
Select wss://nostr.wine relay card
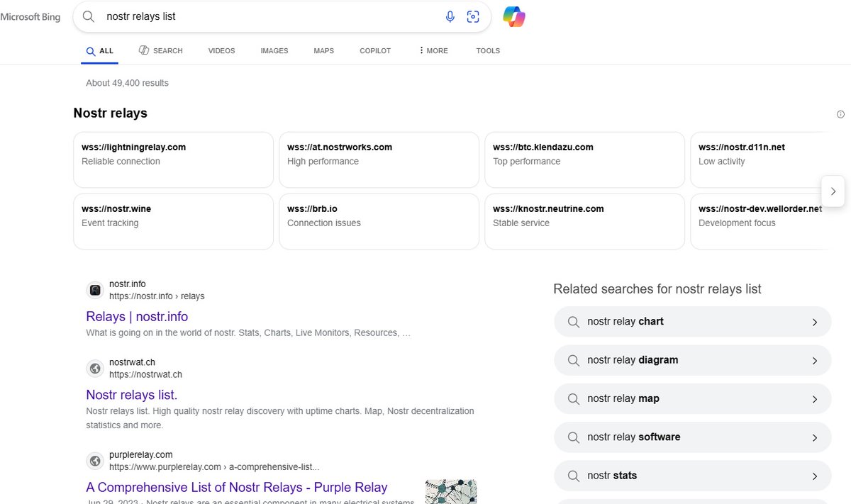173,221
